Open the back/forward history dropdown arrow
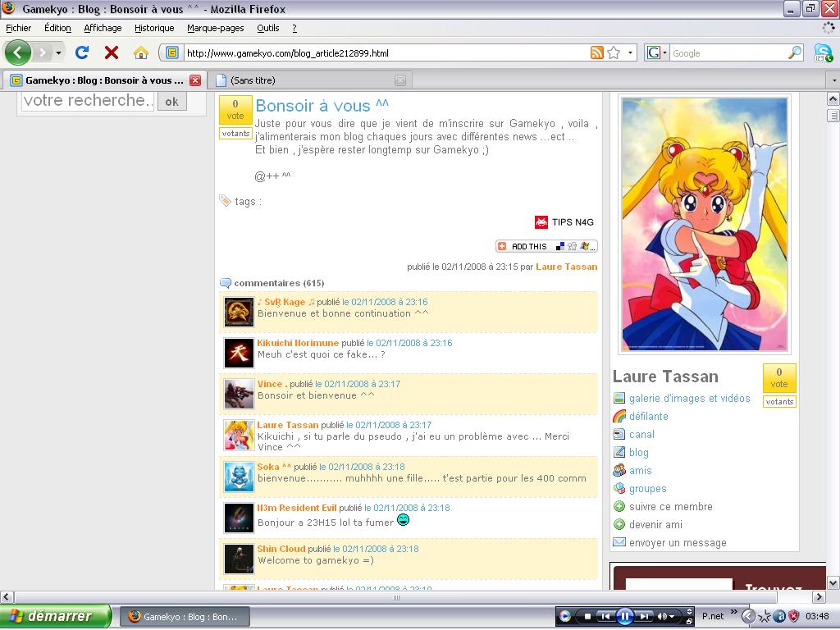This screenshot has height=630, width=840. 58,53
